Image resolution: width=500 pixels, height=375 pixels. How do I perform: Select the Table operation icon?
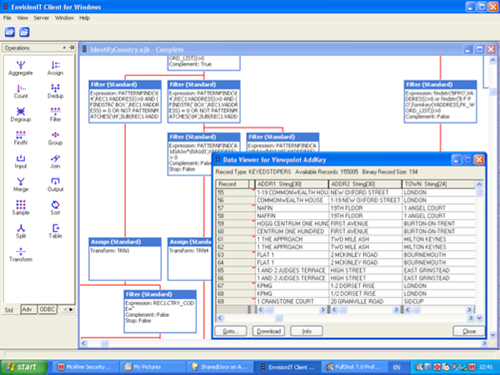coord(55,231)
